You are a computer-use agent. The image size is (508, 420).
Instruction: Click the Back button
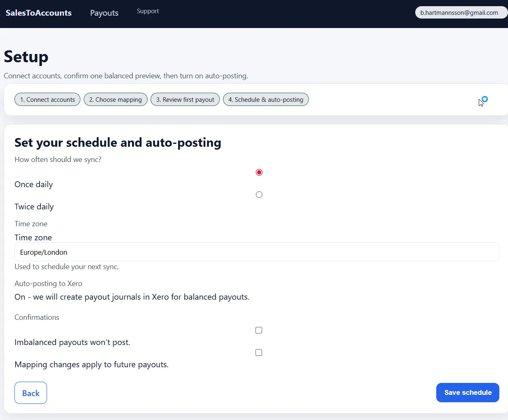[31, 392]
